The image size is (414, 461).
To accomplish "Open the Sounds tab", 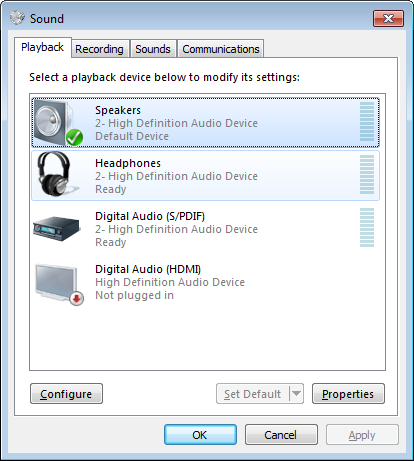I will tap(153, 49).
